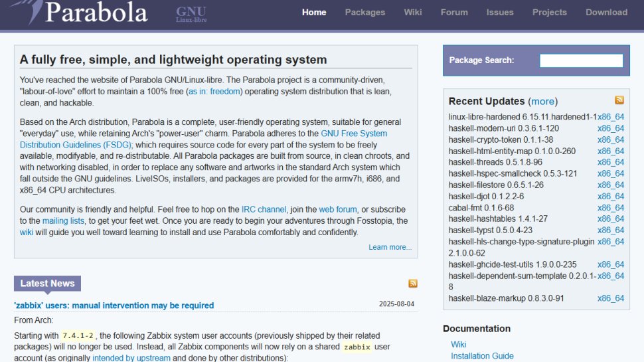644x362 pixels.
Task: Click the '7.4.1-2' version code text
Action: click(78, 335)
